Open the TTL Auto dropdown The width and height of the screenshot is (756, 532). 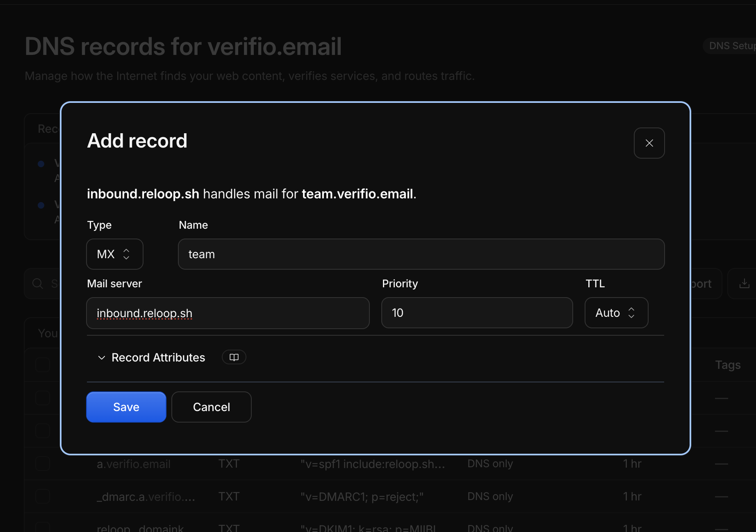point(616,313)
